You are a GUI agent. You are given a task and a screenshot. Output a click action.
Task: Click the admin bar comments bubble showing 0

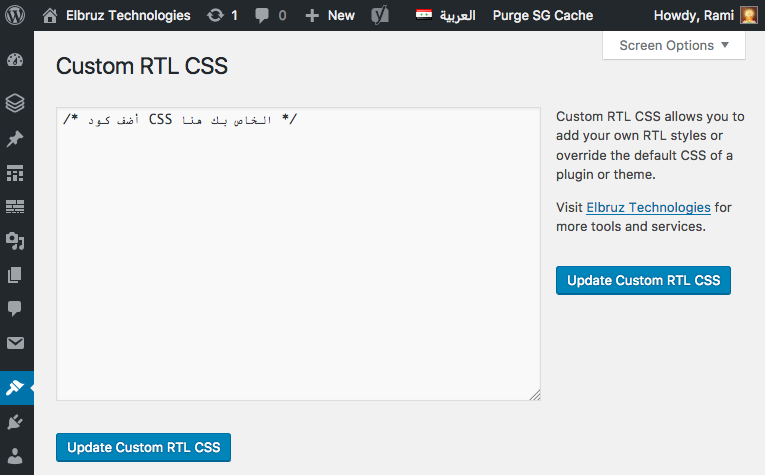(270, 15)
